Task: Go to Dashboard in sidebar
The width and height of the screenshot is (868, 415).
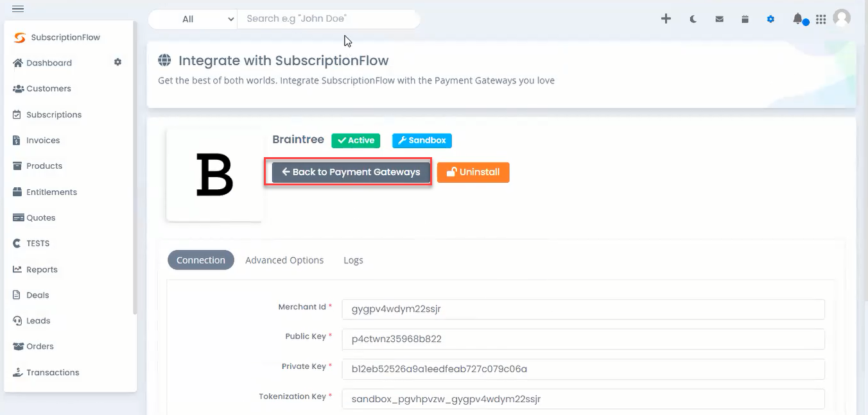Action: [x=49, y=63]
